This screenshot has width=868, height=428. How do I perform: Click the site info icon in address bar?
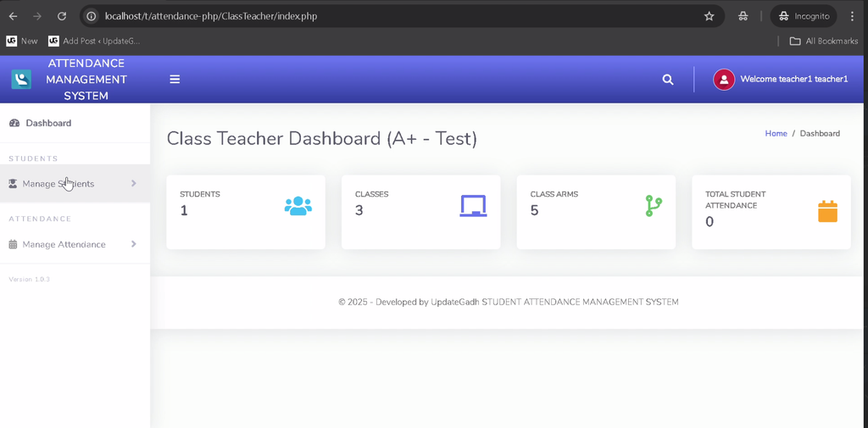click(92, 16)
